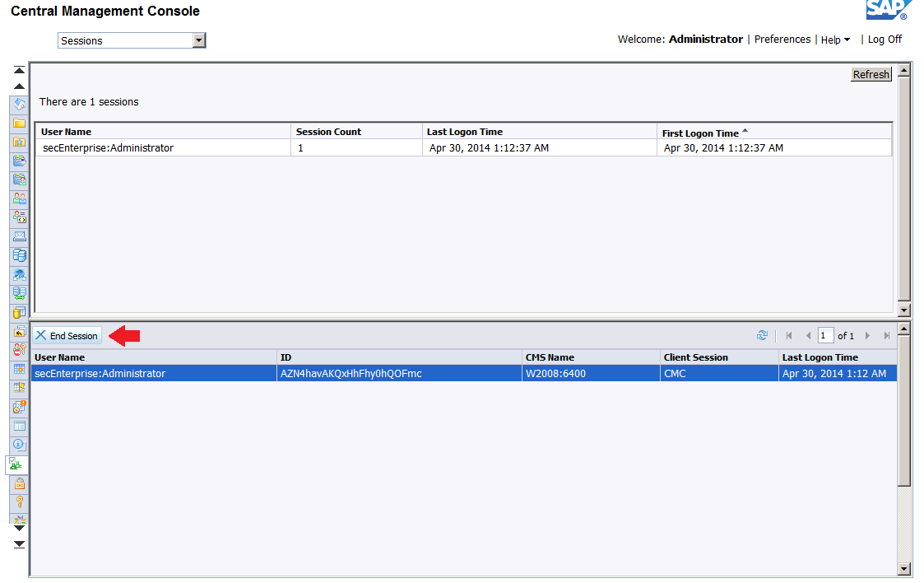924x583 pixels.
Task: Sort by First Logon Time column
Action: tap(700, 133)
